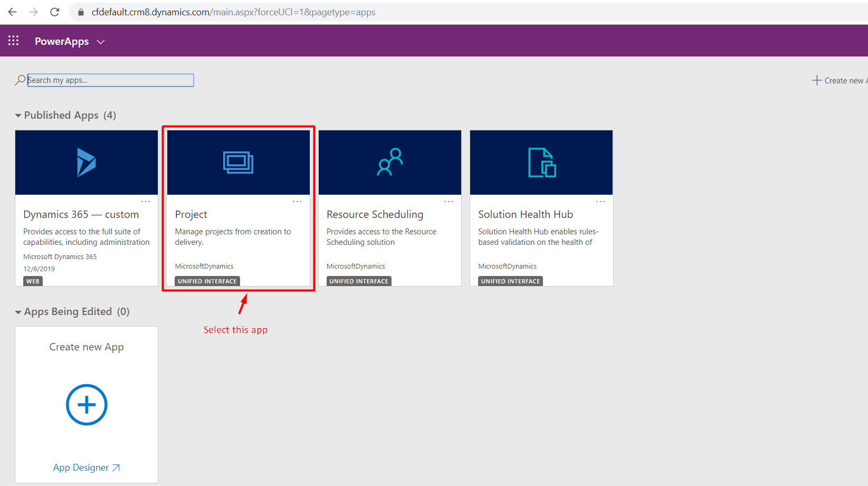Click Unified Interface badge on Resource Scheduling
This screenshot has width=868, height=486.
tap(359, 281)
